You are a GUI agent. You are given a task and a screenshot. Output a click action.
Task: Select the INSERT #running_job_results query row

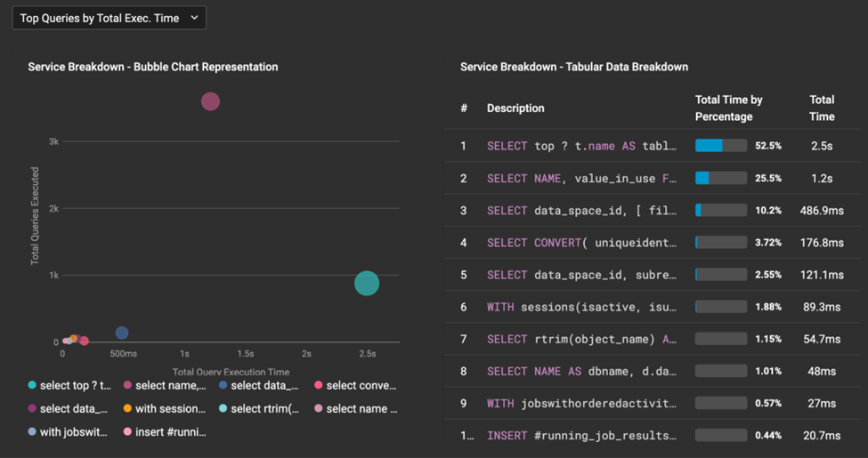point(581,436)
